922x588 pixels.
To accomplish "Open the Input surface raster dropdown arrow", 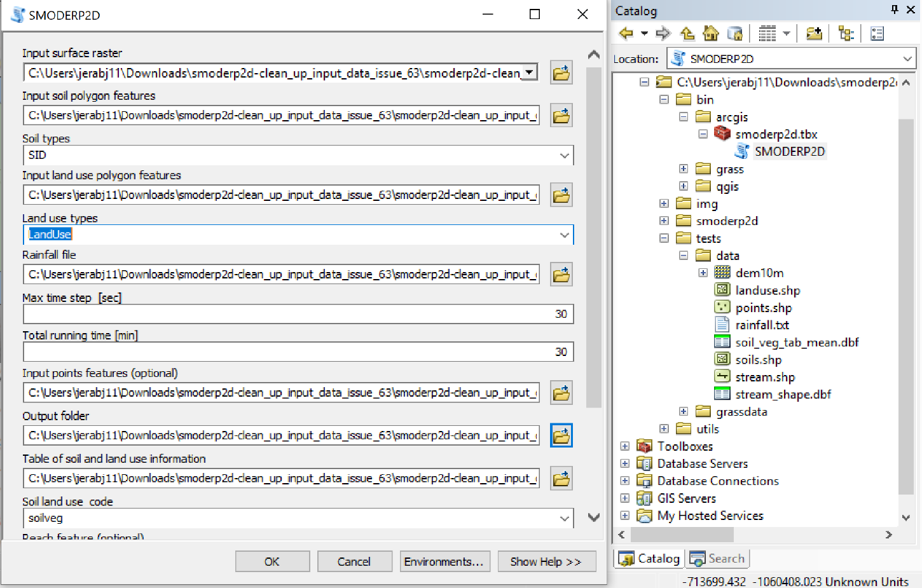I will pyautogui.click(x=529, y=72).
